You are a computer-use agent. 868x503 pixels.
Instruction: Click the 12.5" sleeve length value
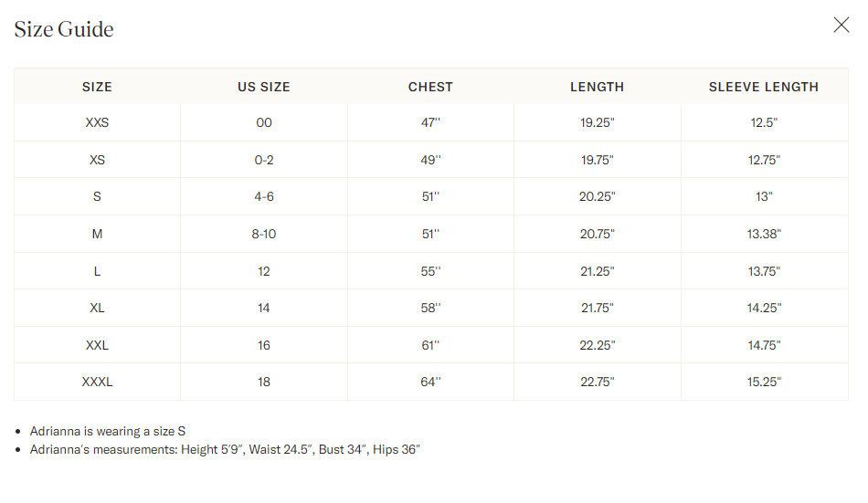point(764,122)
